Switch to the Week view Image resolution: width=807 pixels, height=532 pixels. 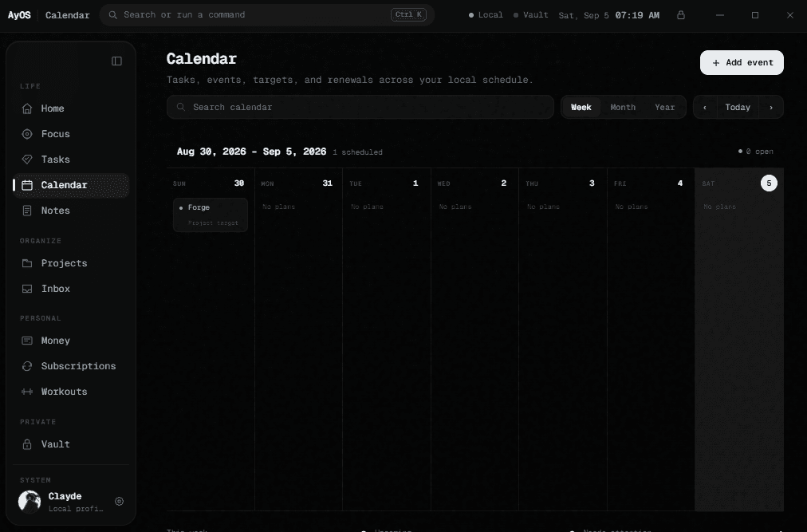[x=581, y=107]
